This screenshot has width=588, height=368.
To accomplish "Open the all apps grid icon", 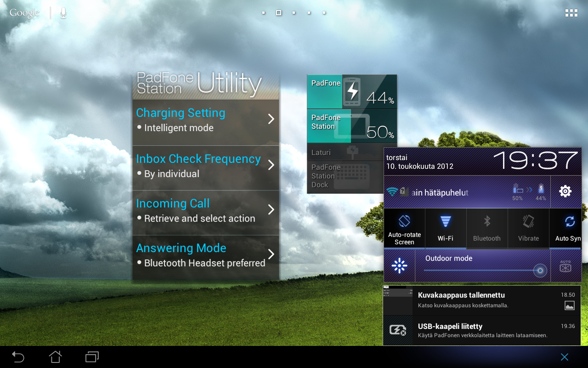I will (x=571, y=13).
